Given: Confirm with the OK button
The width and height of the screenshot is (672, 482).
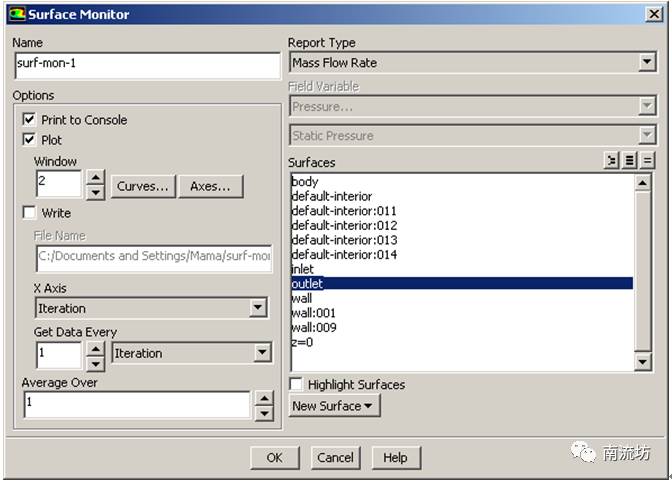Looking at the screenshot, I should tap(275, 458).
